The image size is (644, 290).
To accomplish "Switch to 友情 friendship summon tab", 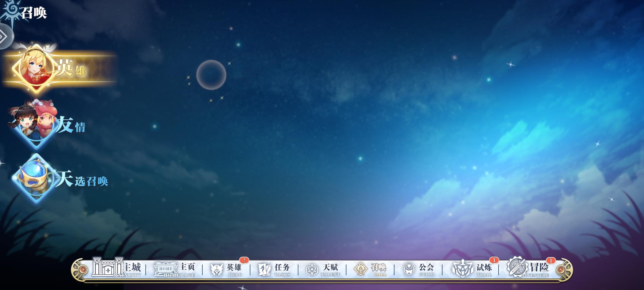I will 70,125.
